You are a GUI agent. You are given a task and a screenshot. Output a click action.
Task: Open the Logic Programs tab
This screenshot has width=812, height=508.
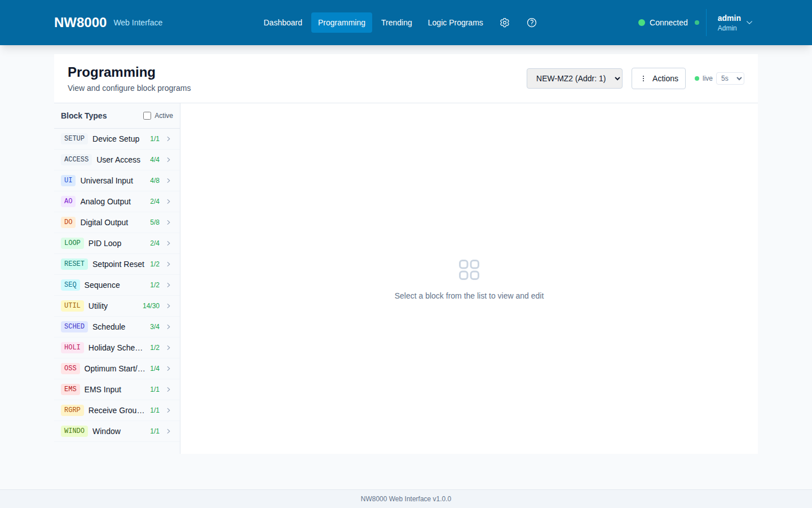[x=456, y=23]
